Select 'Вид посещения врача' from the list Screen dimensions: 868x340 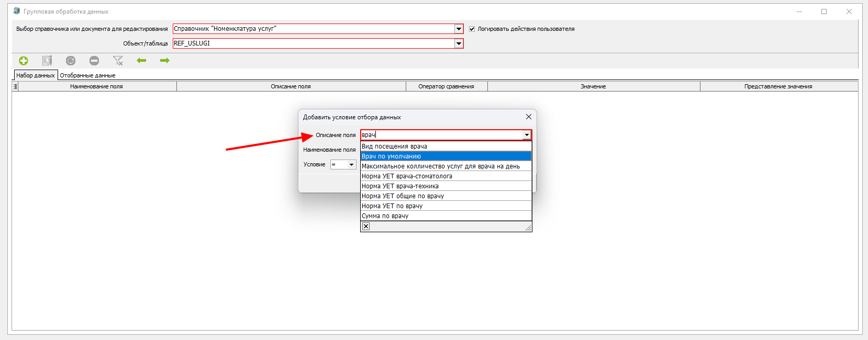(x=446, y=146)
